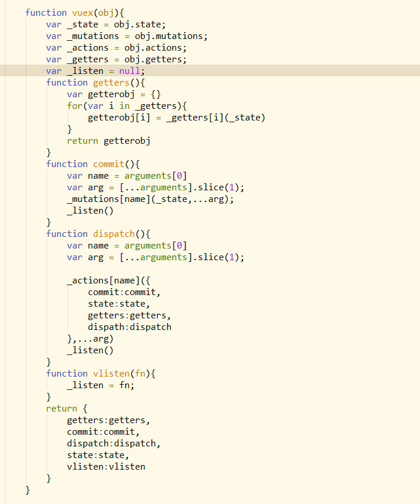420x504 pixels.
Task: Place cursor on 'obj.state;' text
Action: coord(140,25)
